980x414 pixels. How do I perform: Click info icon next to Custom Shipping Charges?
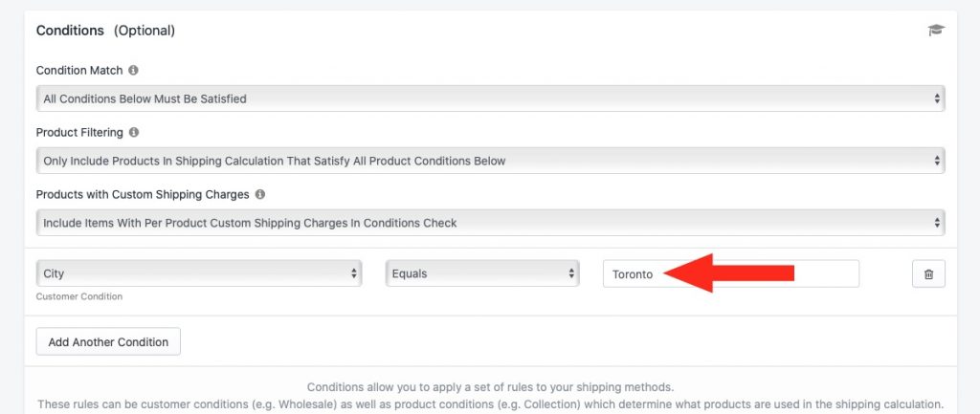pyautogui.click(x=260, y=194)
